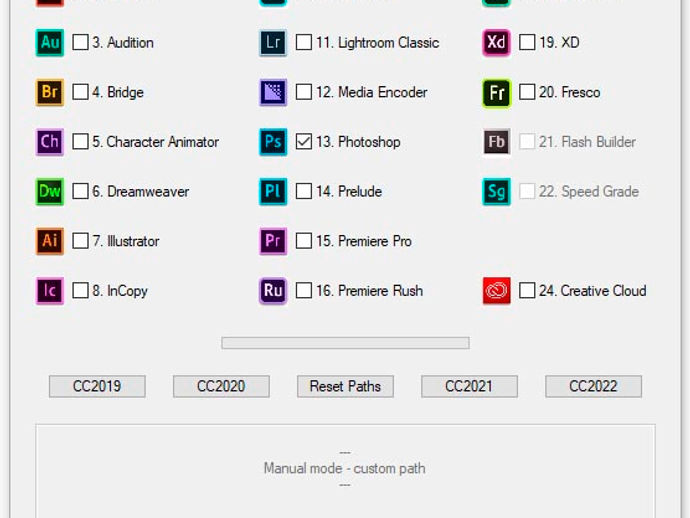Click the Speed Grade Sg icon
This screenshot has height=518, width=690.
point(496,191)
